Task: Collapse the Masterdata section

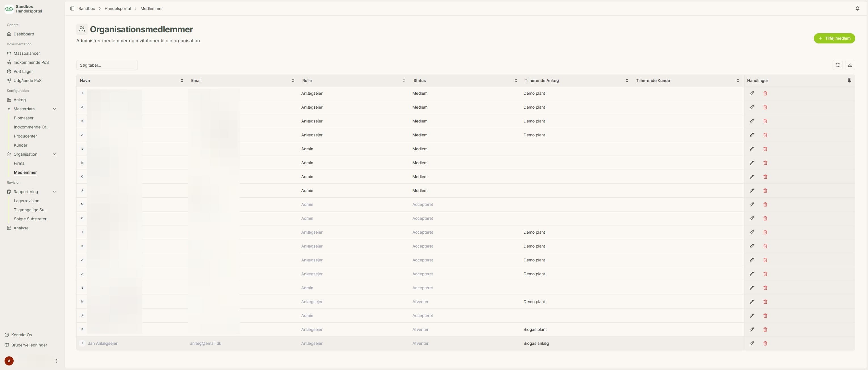Action: click(x=55, y=109)
